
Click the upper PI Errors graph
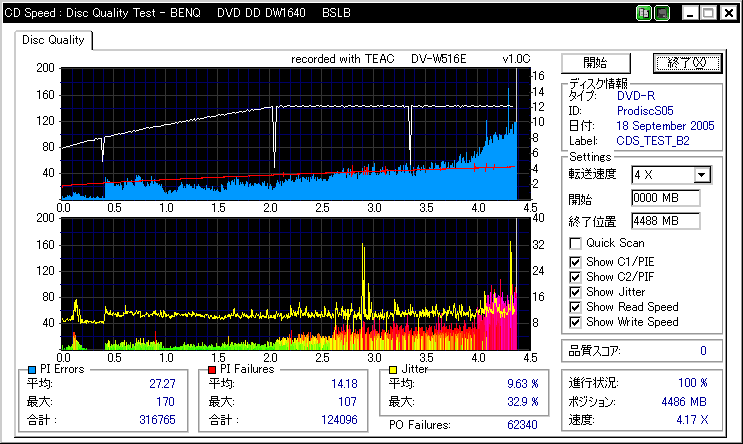tap(295, 134)
